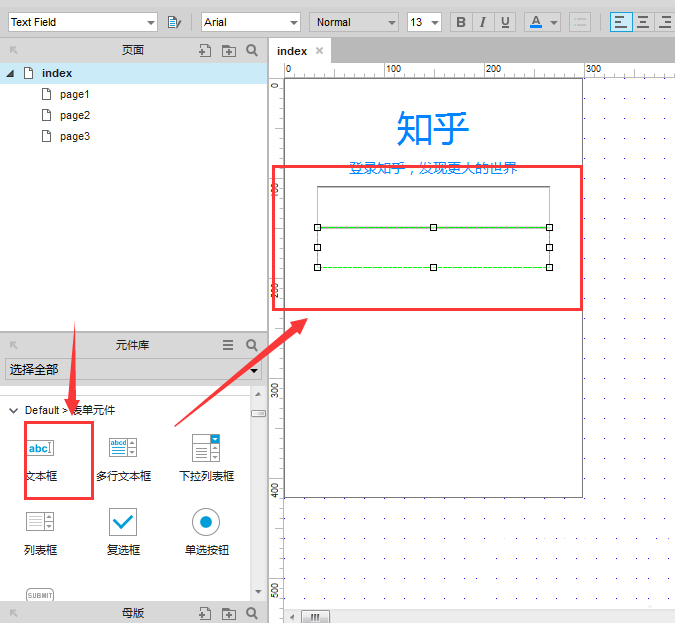
Task: Search pages in the 页面 panel
Action: coord(252,50)
